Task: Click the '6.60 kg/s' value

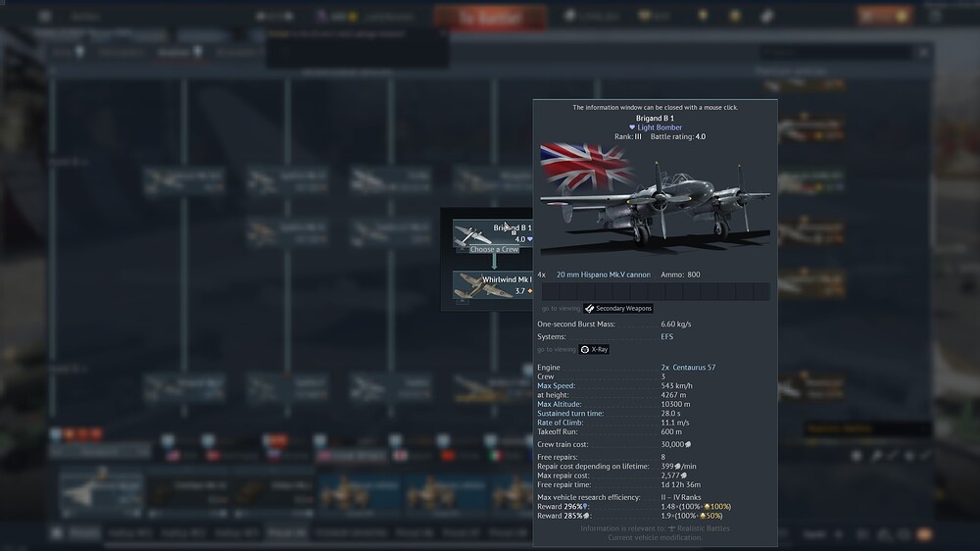Action: pos(675,324)
